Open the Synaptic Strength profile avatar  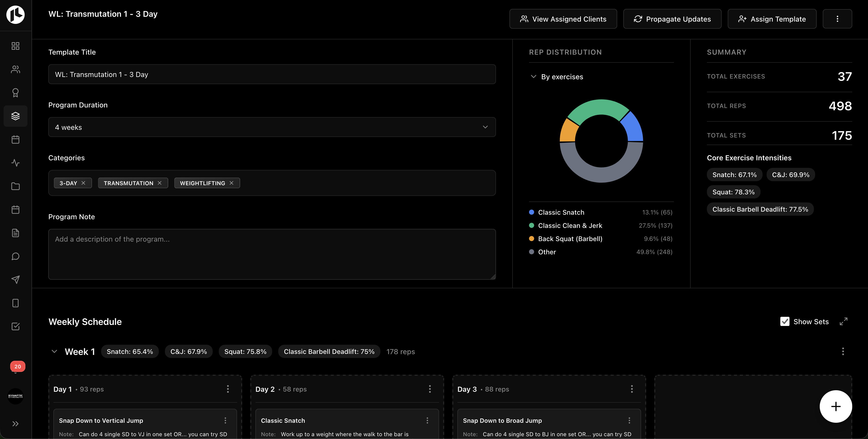pos(15,396)
